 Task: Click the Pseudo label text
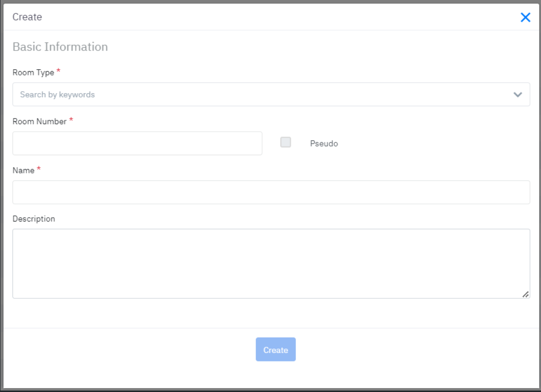pyautogui.click(x=324, y=144)
